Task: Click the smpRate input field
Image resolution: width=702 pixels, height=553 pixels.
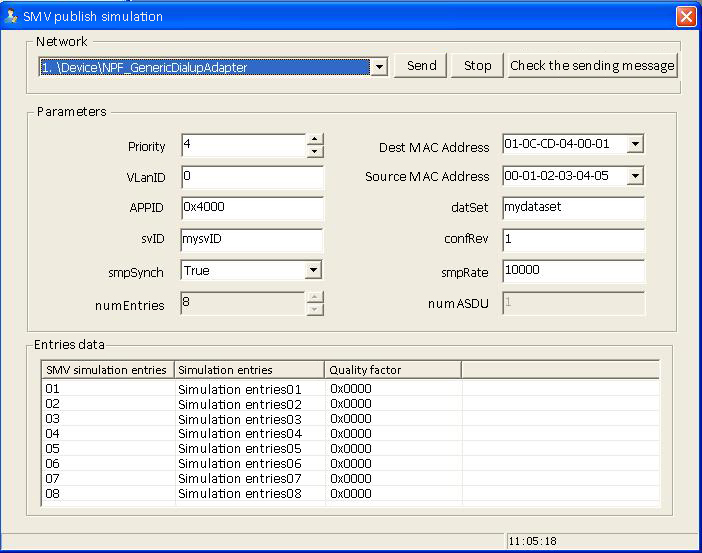Action: click(573, 271)
